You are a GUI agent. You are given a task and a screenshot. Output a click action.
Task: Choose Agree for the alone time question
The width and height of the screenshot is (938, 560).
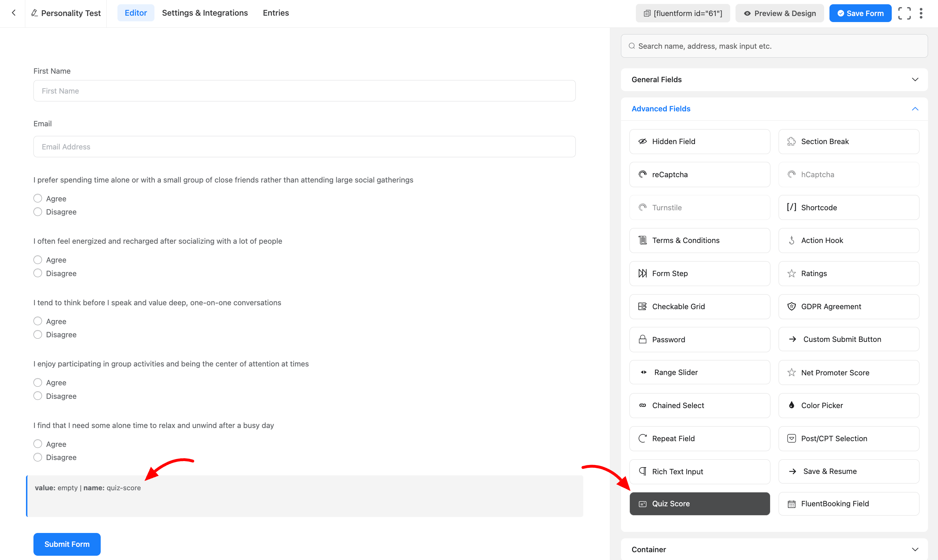pyautogui.click(x=38, y=444)
